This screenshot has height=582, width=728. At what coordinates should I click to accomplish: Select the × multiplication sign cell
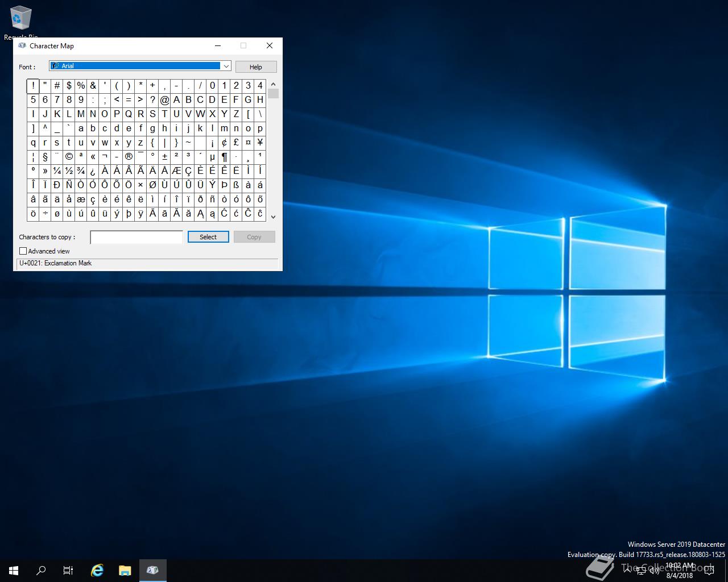140,185
